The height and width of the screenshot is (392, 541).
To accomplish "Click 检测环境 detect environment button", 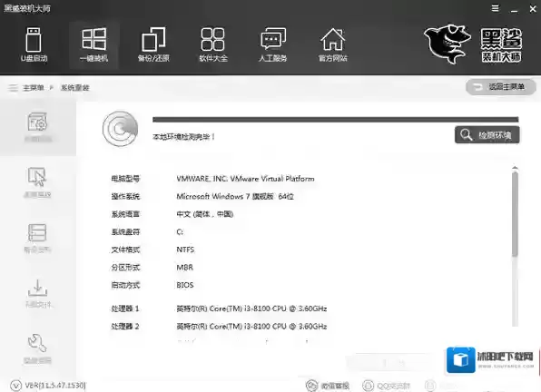I will click(487, 135).
